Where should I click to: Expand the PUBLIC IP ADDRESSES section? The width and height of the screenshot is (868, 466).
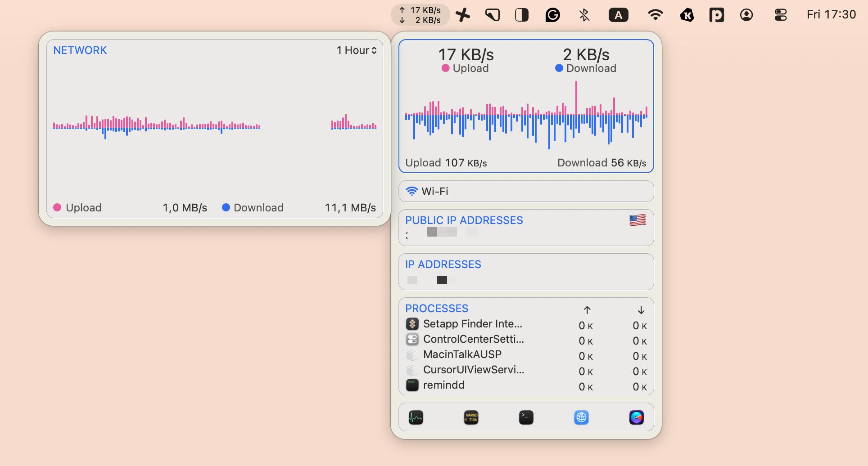pyautogui.click(x=464, y=220)
